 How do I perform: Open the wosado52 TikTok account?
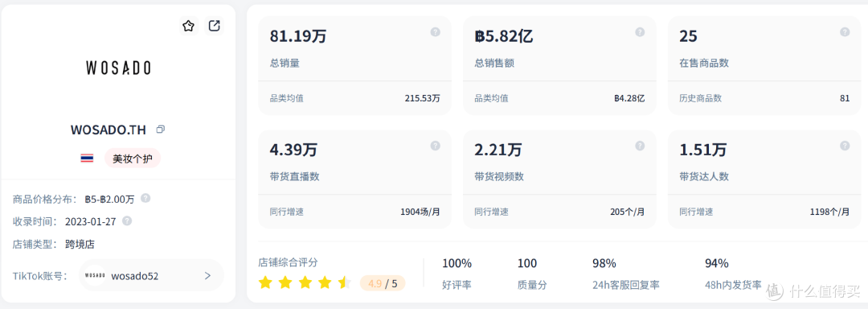point(151,275)
